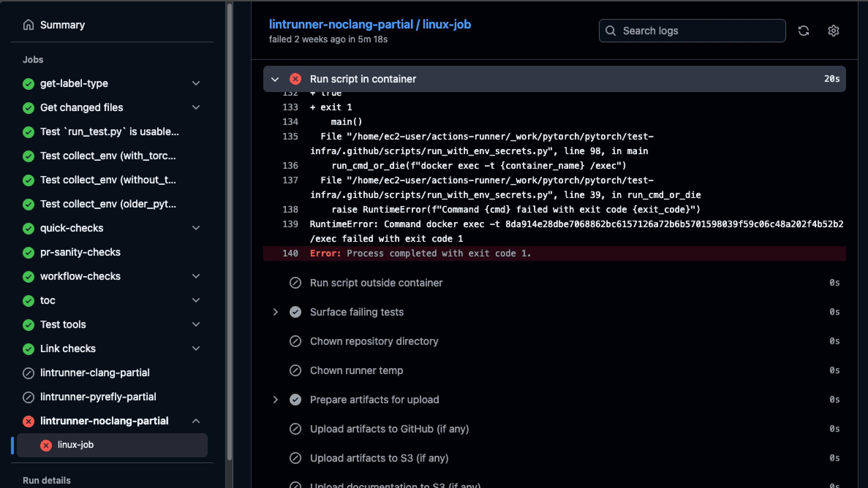Click skipped icon of Chown runner temp
The height and width of the screenshot is (488, 868).
coord(295,370)
